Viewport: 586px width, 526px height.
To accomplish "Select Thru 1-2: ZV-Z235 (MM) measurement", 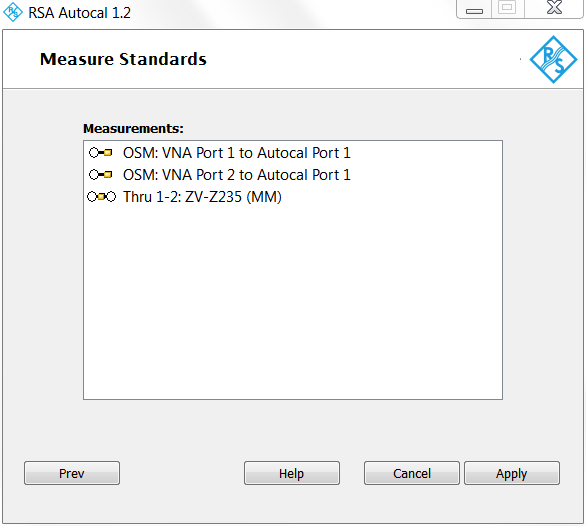I will click(x=202, y=197).
